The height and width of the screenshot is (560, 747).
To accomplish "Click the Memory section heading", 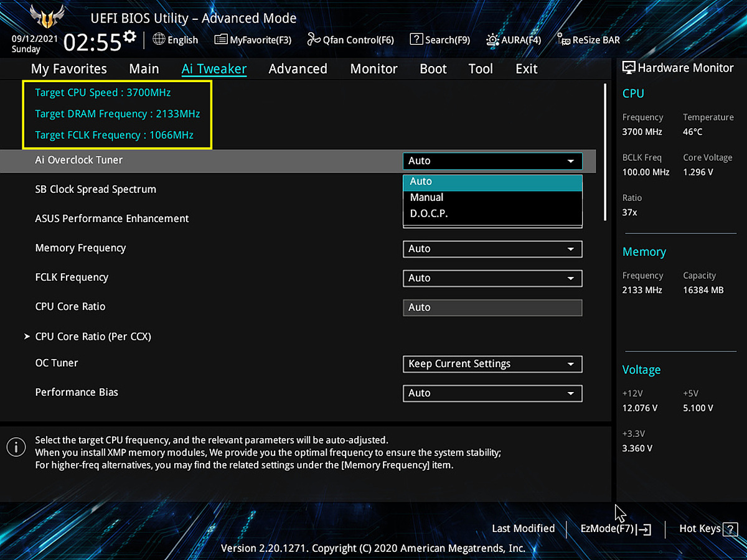I will pyautogui.click(x=644, y=252).
